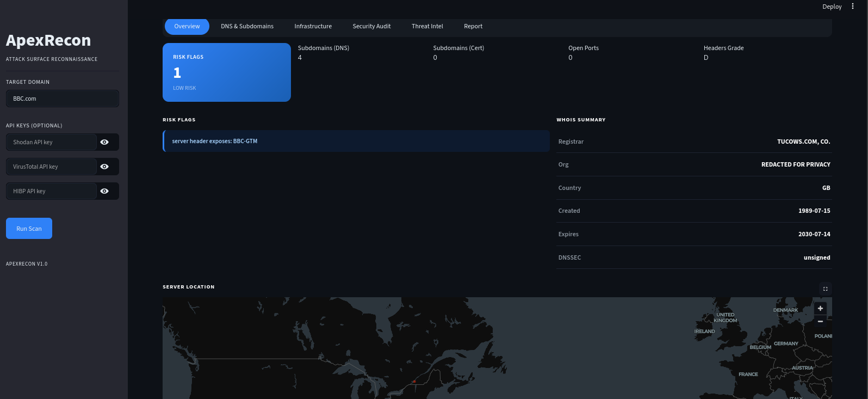Click the Headers Grade metric label
This screenshot has height=399, width=868.
tap(724, 48)
